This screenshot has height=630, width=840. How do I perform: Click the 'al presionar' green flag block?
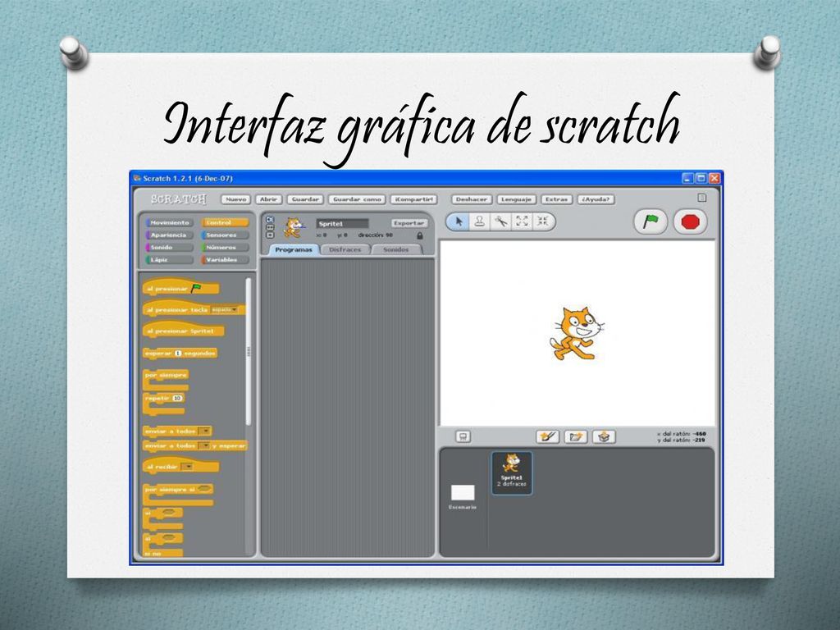tap(181, 287)
